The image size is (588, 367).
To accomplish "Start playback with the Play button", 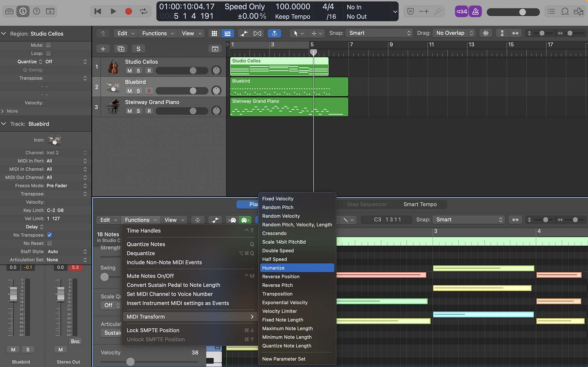I will pos(113,11).
